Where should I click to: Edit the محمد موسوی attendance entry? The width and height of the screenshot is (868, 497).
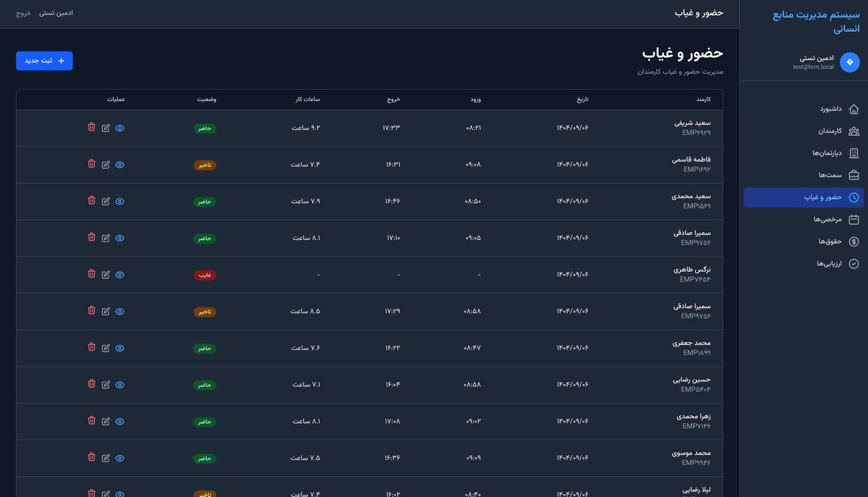[106, 458]
